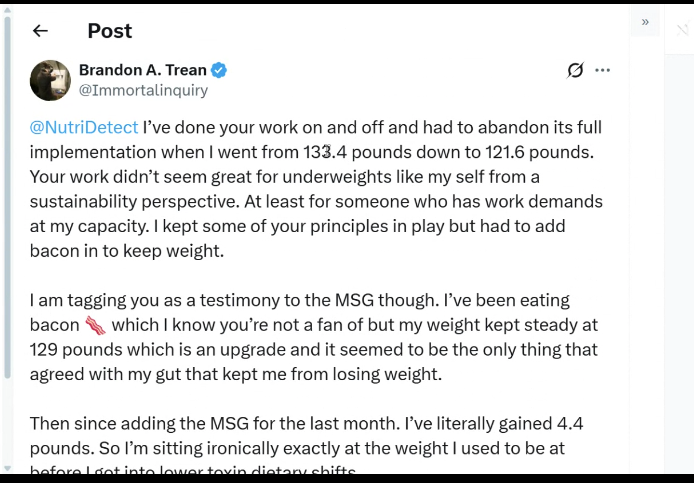Open the three-dot More menu
The width and height of the screenshot is (694, 483).
point(602,70)
